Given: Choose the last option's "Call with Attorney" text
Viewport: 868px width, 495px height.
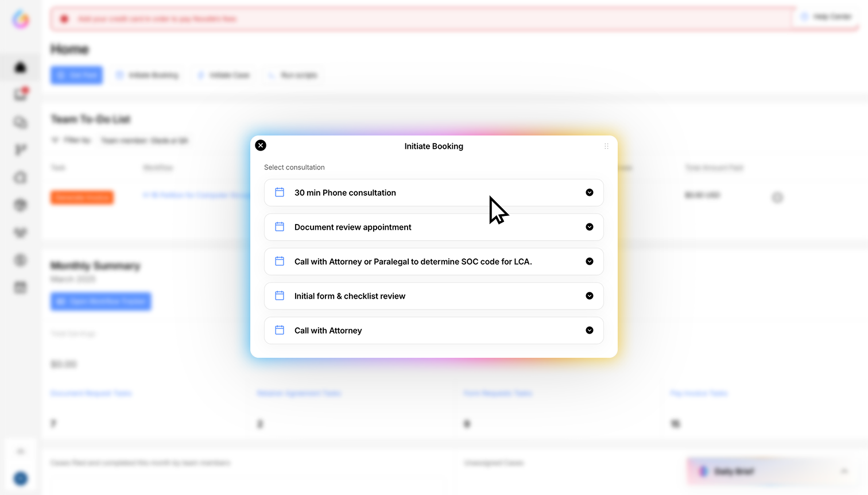Looking at the screenshot, I should pos(328,331).
